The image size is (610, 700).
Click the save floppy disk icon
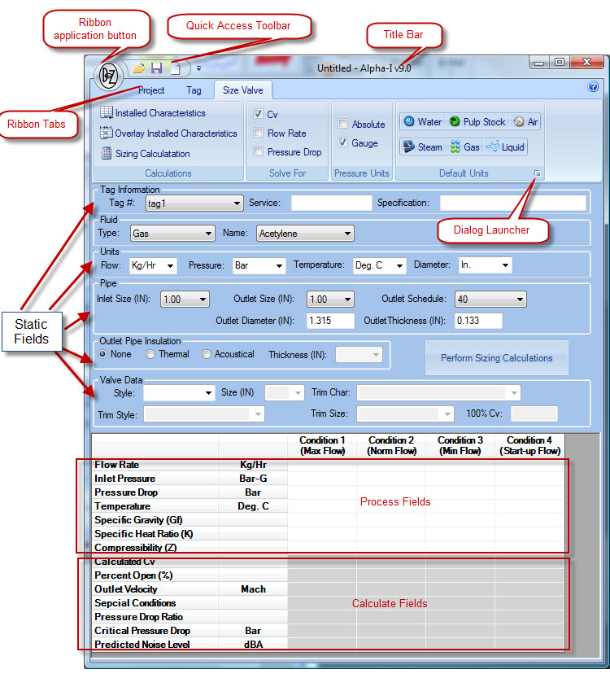pyautogui.click(x=157, y=68)
